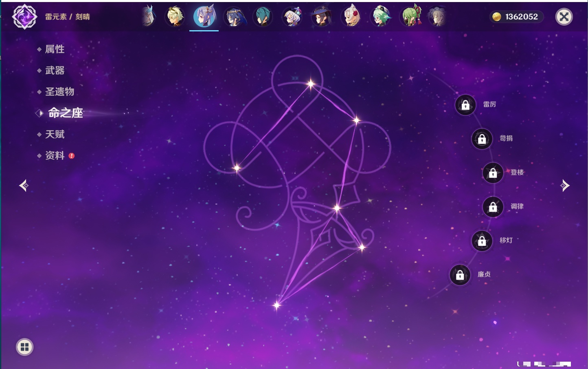Click the 雷厉 constellation label
588x369 pixels.
point(489,104)
